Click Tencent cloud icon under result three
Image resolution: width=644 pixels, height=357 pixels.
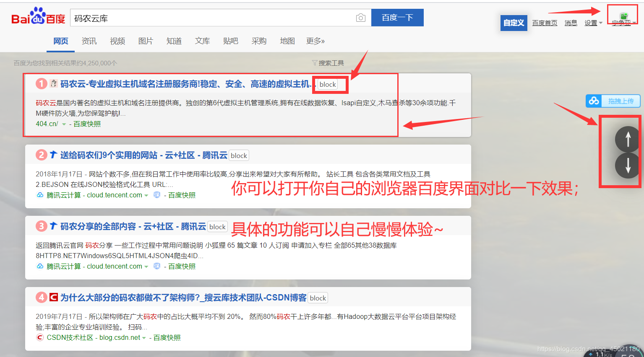40,266
